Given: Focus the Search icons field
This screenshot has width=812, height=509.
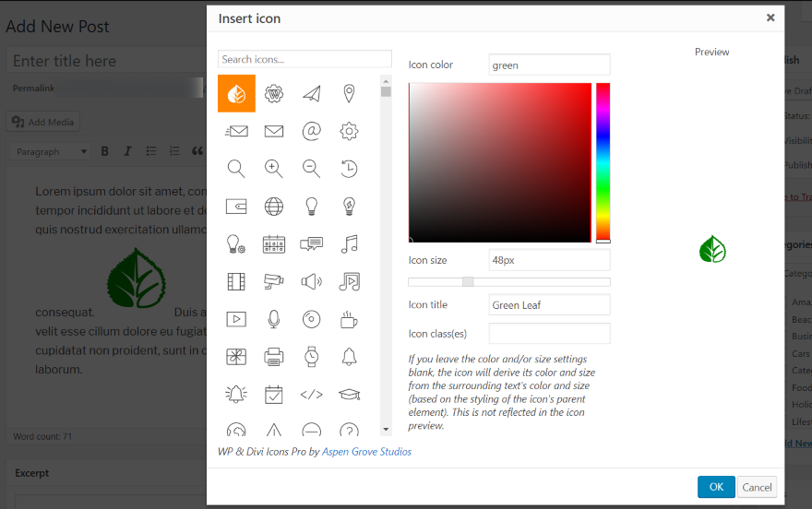Looking at the screenshot, I should coord(304,59).
